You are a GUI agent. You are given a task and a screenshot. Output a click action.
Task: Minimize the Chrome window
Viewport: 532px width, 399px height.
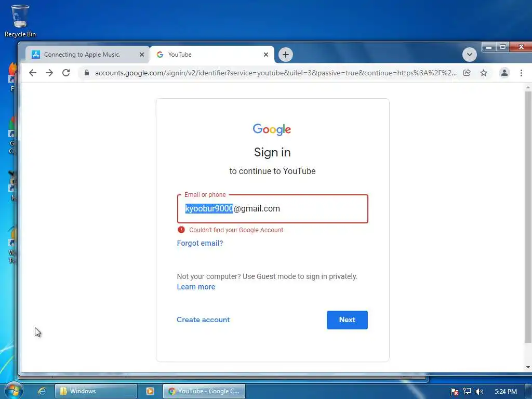click(489, 47)
